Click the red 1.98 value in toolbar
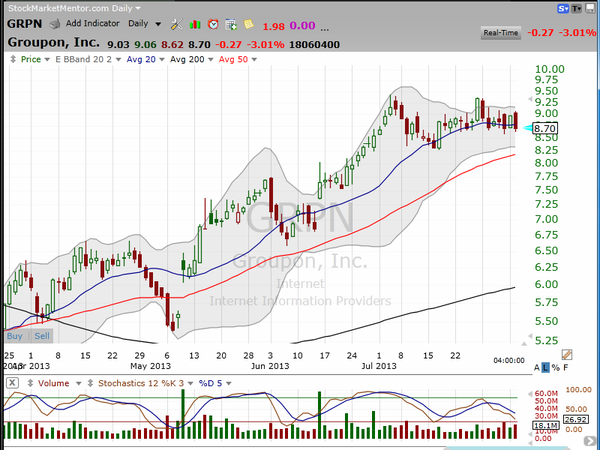 click(x=274, y=26)
